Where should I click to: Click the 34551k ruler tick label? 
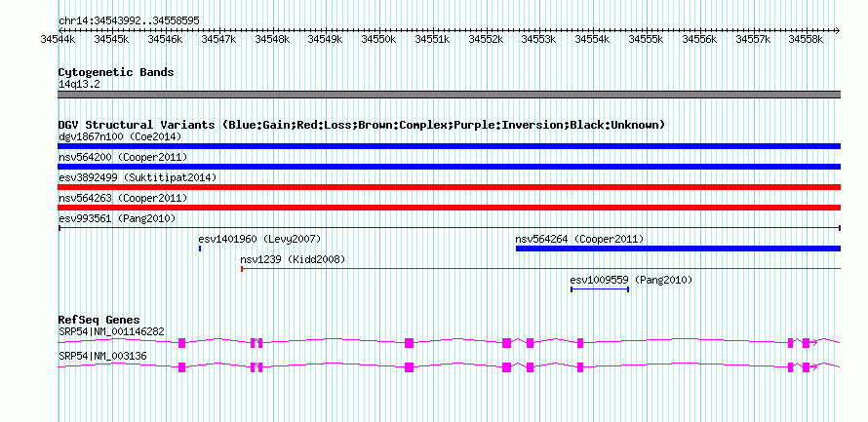point(432,39)
